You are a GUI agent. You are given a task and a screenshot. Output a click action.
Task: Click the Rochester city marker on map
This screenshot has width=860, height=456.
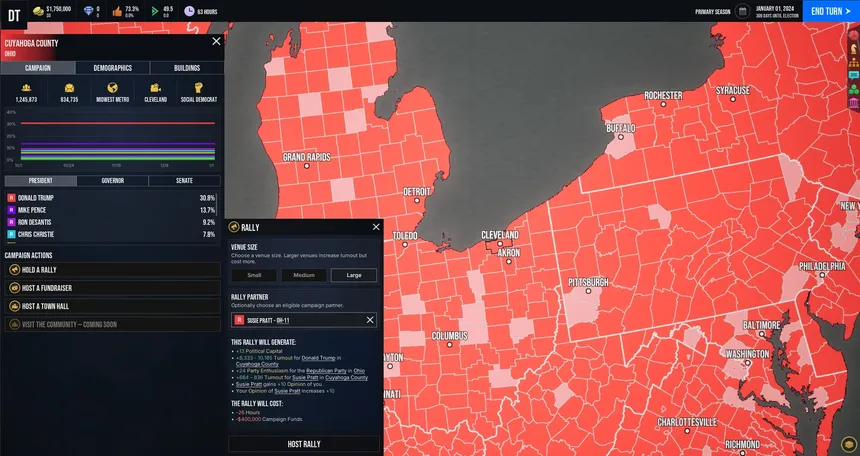pyautogui.click(x=663, y=104)
